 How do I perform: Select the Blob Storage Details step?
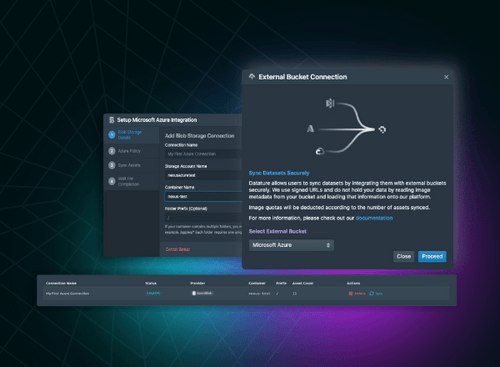tap(131, 135)
